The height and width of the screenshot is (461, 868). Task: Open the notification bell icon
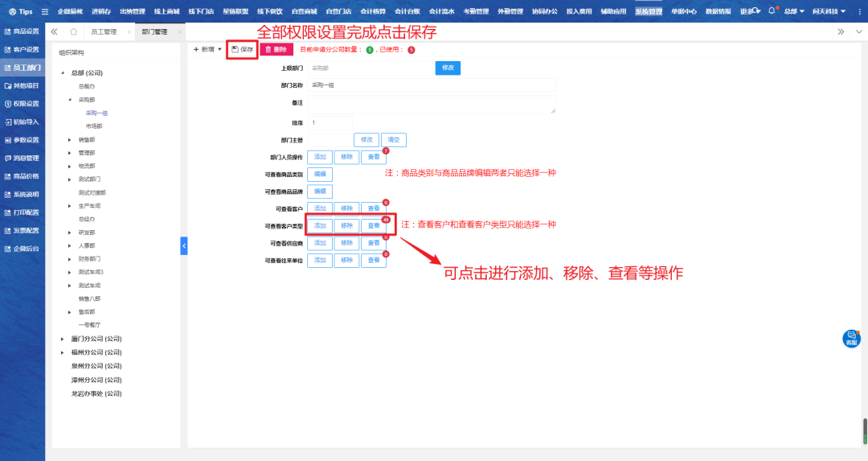772,11
